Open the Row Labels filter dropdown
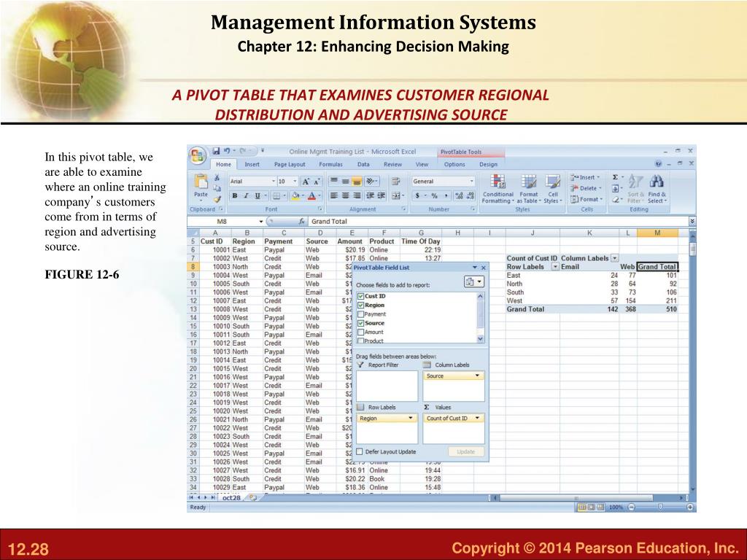 [x=555, y=267]
